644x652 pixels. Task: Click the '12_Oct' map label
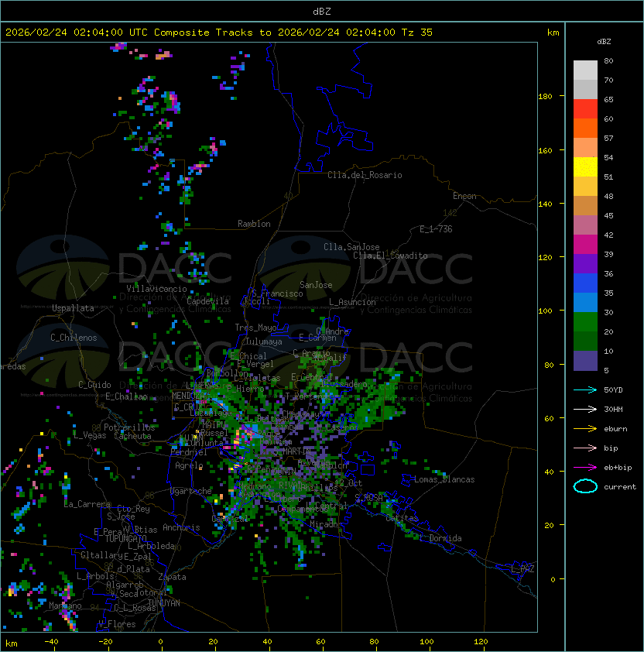pos(348,483)
